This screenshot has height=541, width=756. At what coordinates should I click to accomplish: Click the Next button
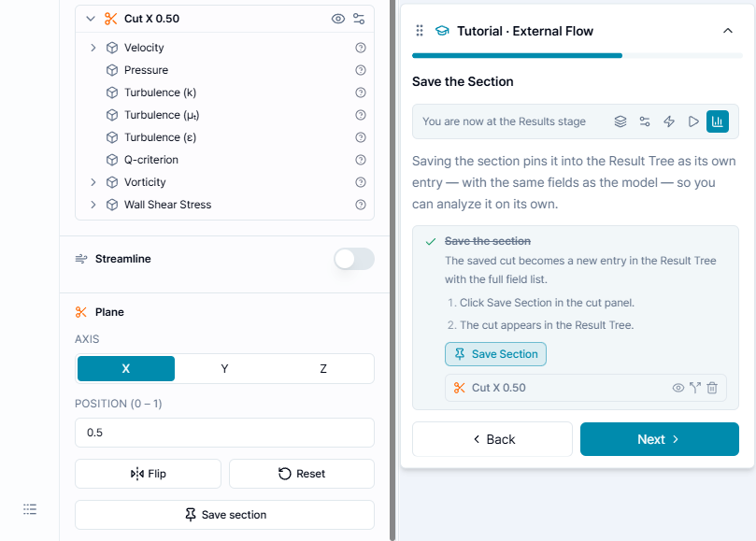(659, 439)
